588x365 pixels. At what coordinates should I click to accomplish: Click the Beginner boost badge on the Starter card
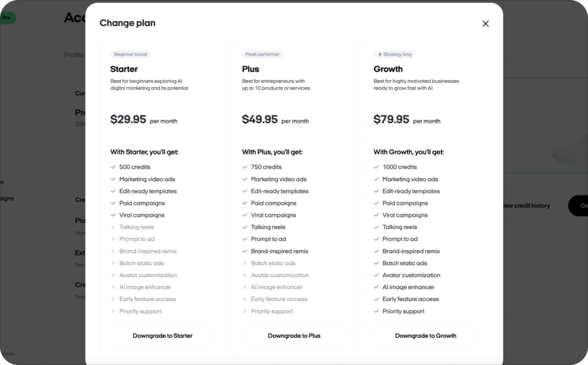click(x=130, y=54)
